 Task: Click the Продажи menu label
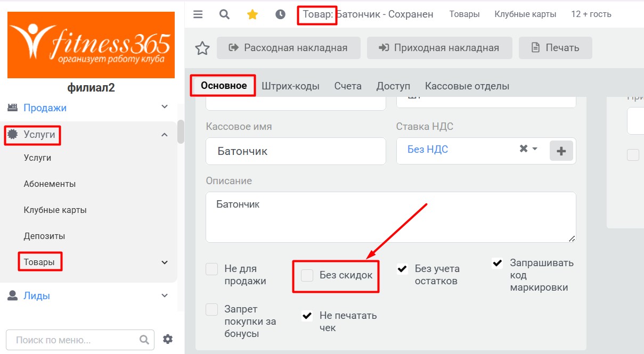coord(45,108)
